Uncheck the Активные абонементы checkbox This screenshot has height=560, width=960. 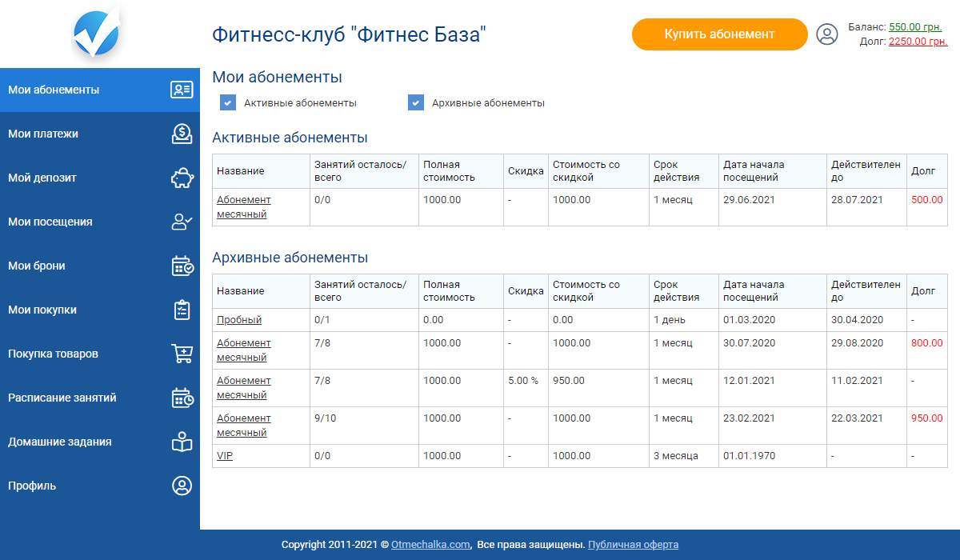[228, 103]
